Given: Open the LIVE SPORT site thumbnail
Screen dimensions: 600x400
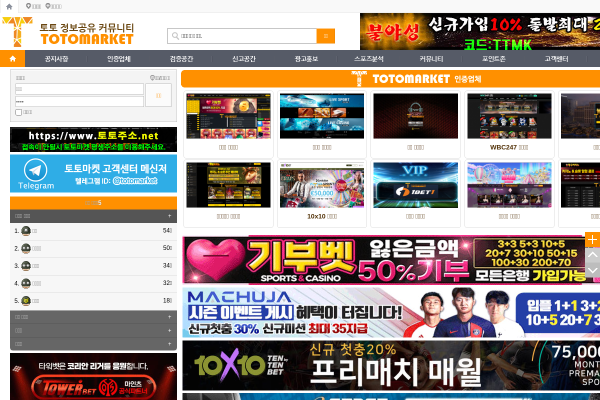Looking at the screenshot, I should 322,116.
